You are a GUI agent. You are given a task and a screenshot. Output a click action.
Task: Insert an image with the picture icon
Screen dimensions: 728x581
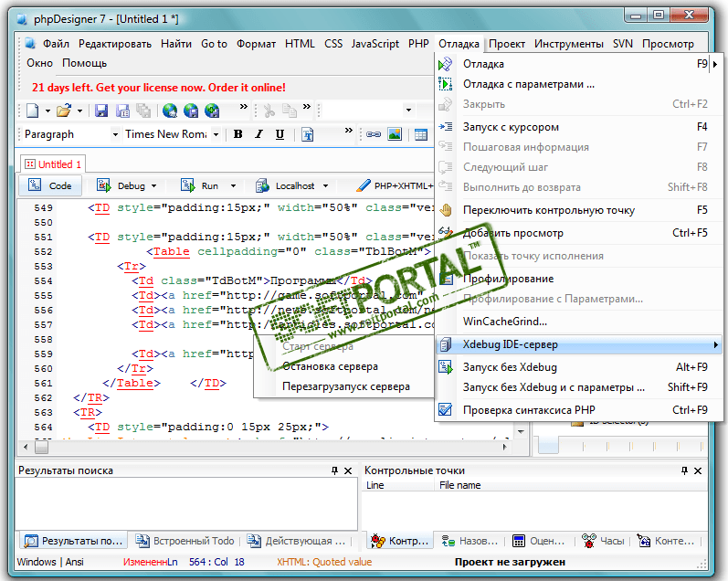click(395, 134)
